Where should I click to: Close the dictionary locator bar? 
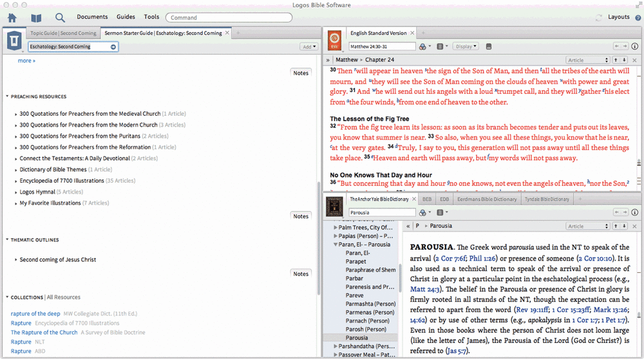point(634,226)
